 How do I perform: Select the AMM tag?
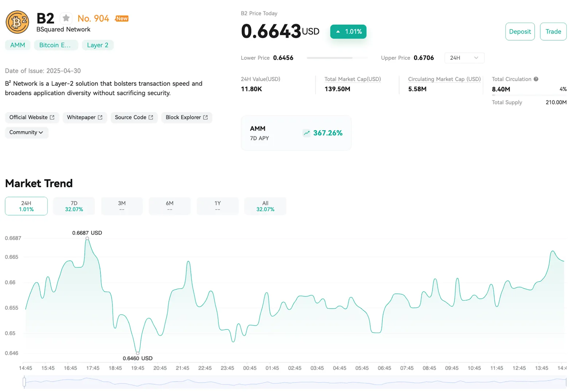(18, 45)
